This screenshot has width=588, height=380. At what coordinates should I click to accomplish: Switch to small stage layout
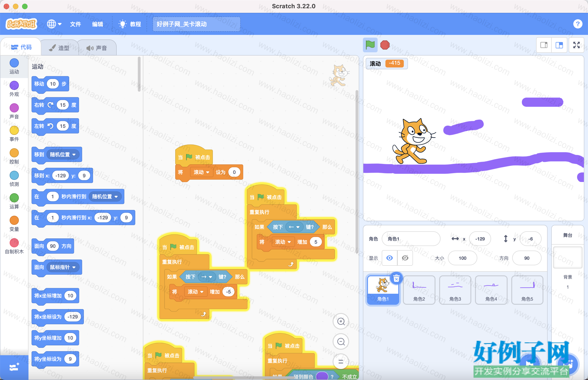tap(544, 45)
